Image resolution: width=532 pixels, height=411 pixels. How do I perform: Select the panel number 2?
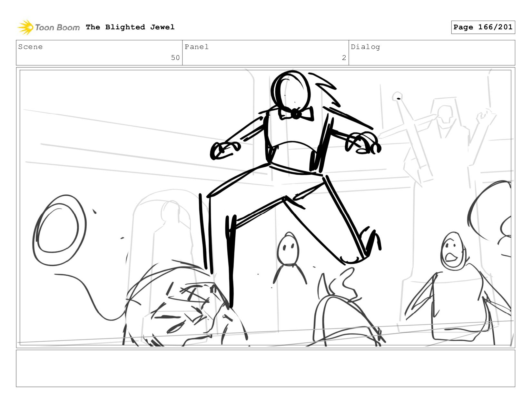pos(344,58)
